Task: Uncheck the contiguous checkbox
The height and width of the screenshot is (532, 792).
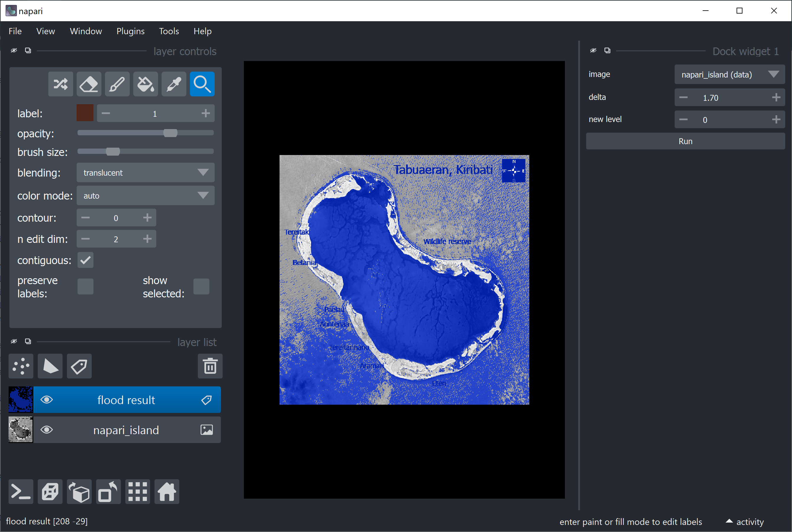Action: 86,260
